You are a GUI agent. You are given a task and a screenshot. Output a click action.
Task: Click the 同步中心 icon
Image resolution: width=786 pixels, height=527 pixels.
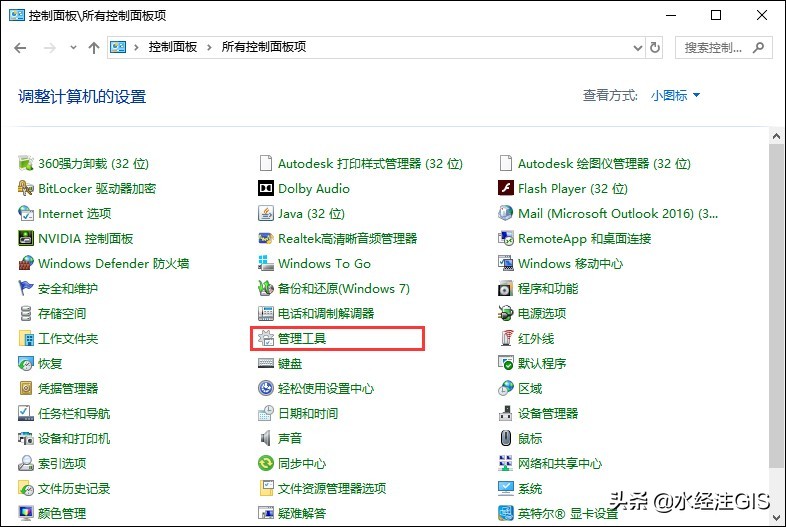[266, 463]
